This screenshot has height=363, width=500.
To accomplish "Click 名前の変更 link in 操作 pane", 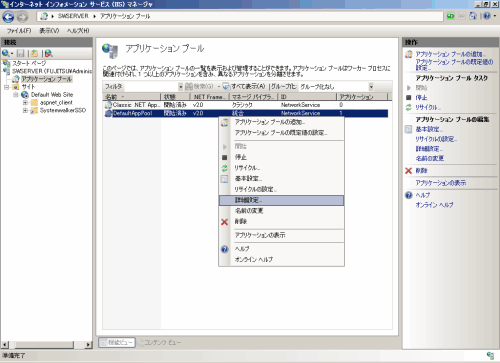I will [x=430, y=158].
